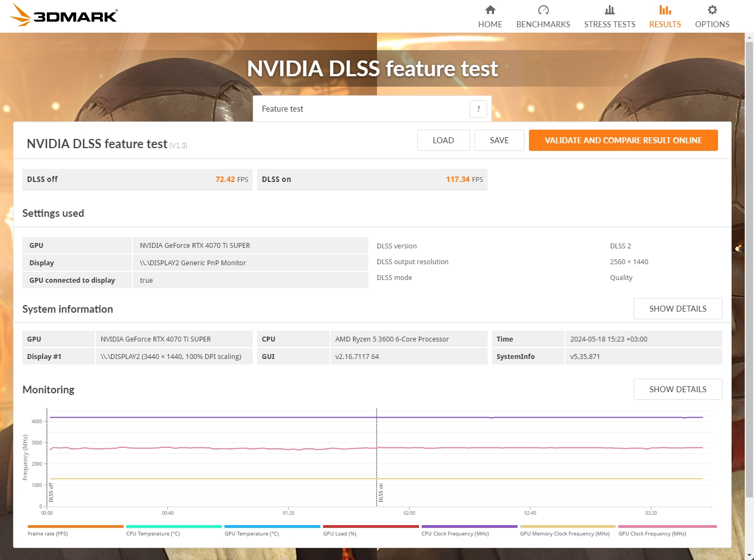Click the scrollbar up arrow

(x=749, y=38)
